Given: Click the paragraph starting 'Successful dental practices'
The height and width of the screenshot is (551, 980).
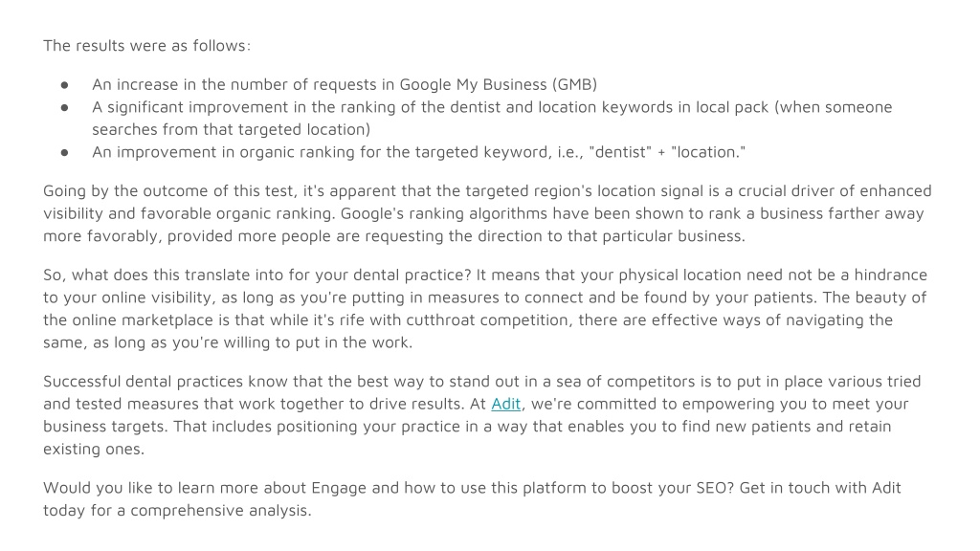Looking at the screenshot, I should [482, 415].
